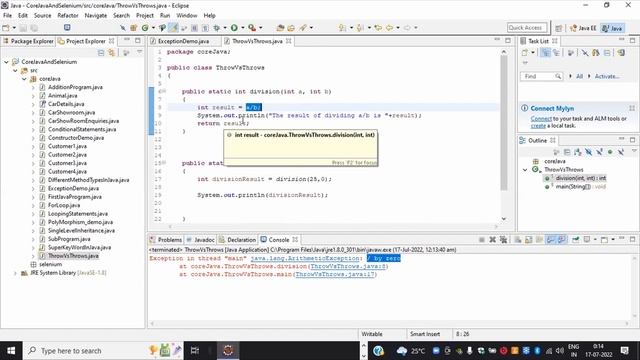
Task: Click Remove Launch X icon in Console
Action: pyautogui.click(x=493, y=240)
